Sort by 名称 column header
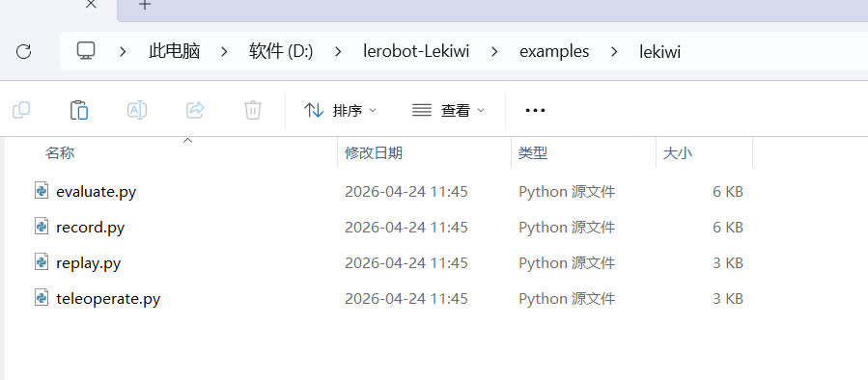 point(60,152)
